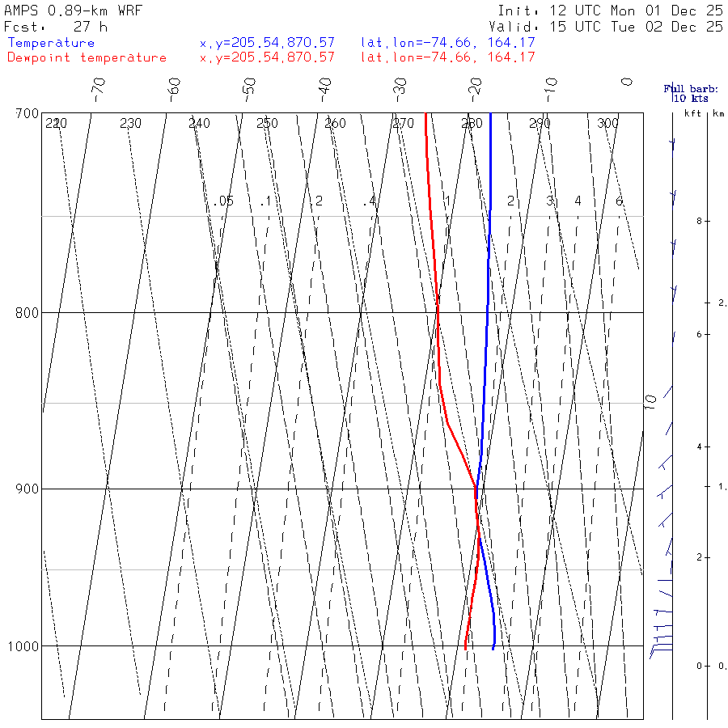
Task: Click the '230' potential temperature label
Action: coord(130,123)
